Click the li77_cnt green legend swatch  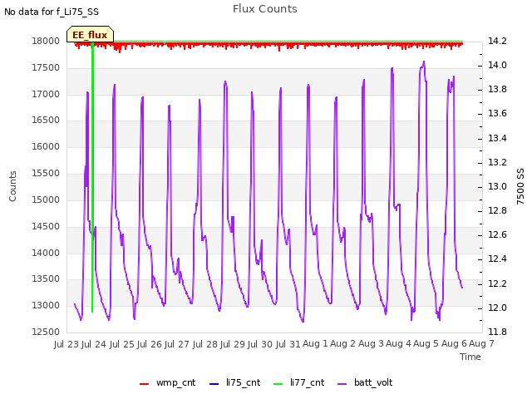point(278,384)
